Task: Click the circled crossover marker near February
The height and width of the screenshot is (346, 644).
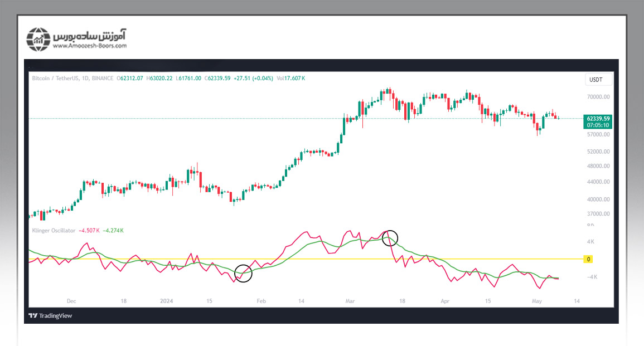Action: point(243,273)
